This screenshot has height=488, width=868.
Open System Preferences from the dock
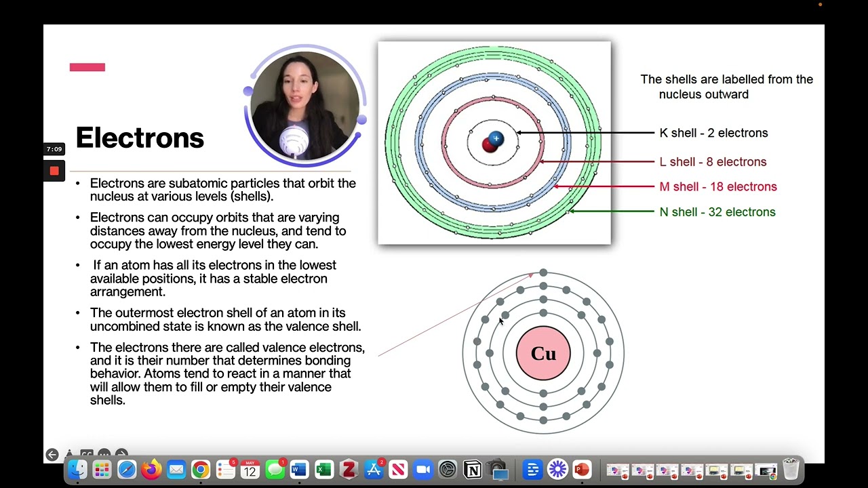(x=448, y=470)
